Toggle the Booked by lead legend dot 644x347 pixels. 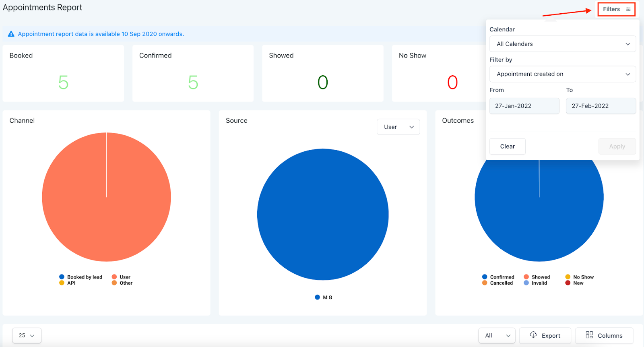[62, 277]
